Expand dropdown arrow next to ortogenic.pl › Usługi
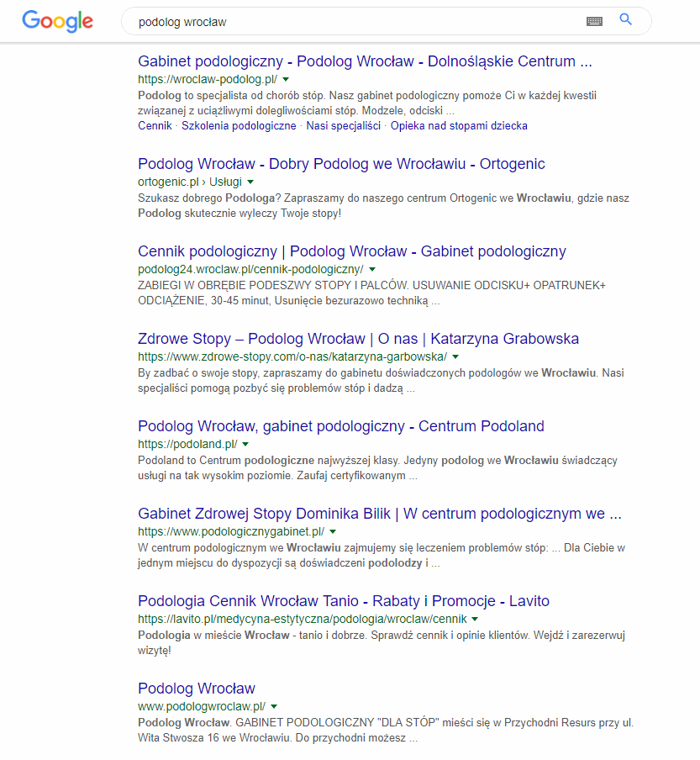The image size is (700, 760). 250,182
